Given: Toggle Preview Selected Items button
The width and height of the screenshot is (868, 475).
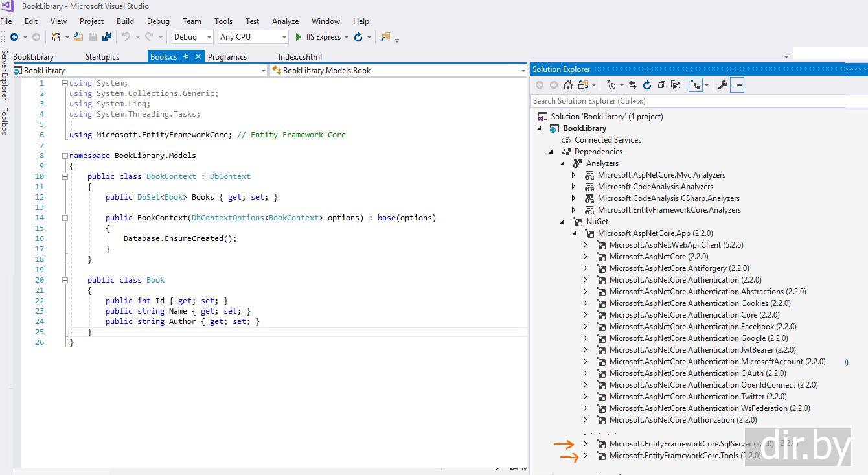Looking at the screenshot, I should pos(737,85).
